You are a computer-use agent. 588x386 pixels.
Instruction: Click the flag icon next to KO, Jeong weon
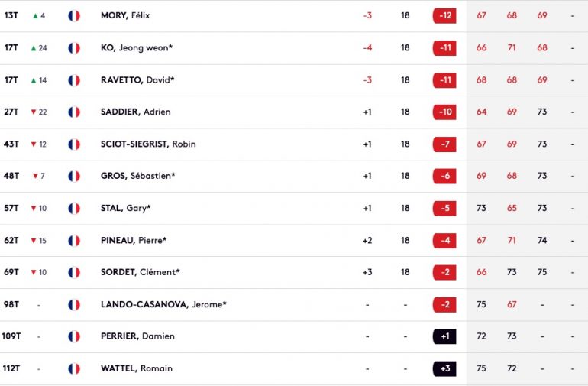74,48
